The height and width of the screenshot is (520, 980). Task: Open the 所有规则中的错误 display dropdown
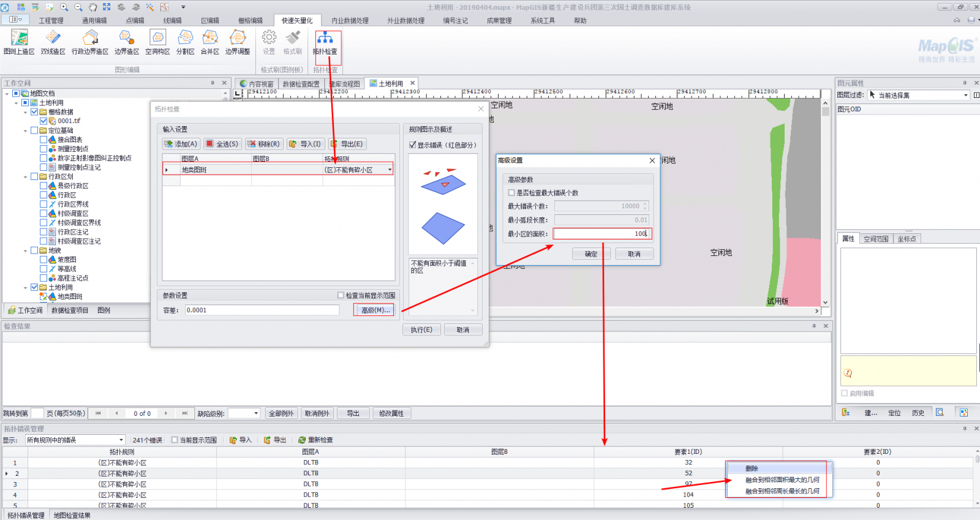pos(121,440)
